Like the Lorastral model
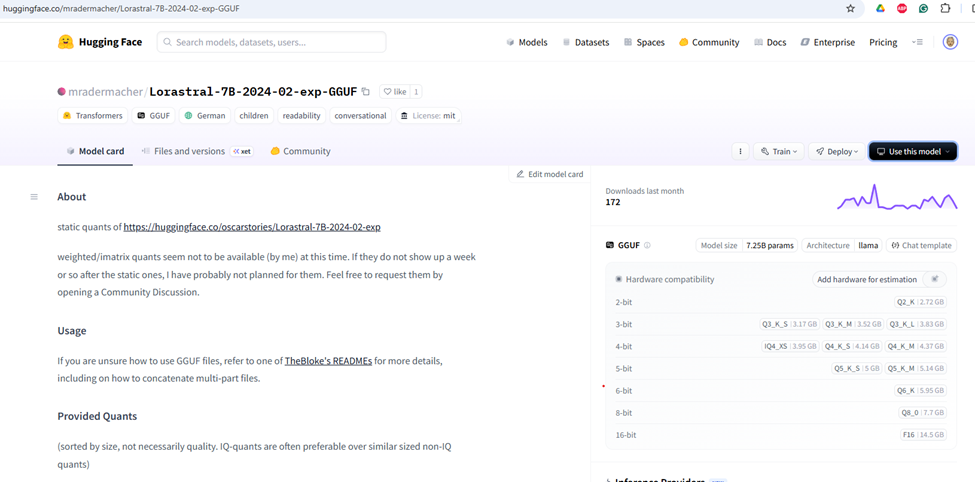 (x=395, y=92)
